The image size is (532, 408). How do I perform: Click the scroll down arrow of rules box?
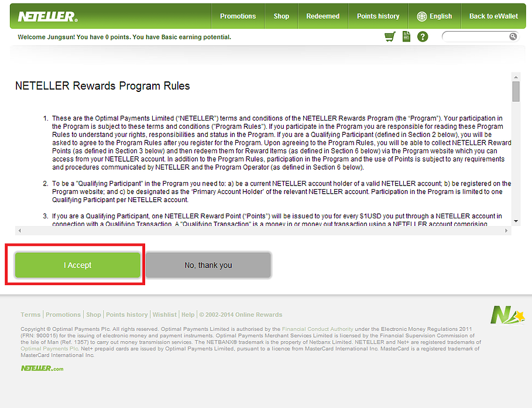tap(516, 221)
